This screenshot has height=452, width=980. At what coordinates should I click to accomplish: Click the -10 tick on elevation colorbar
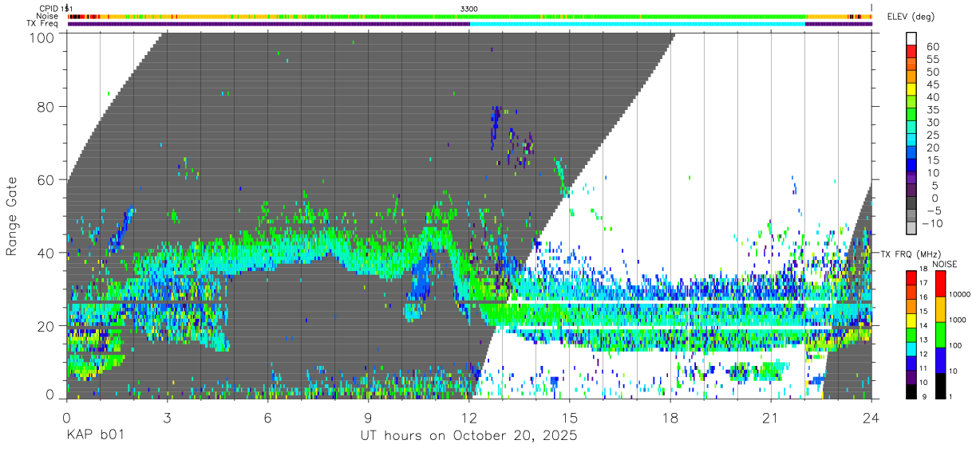[933, 222]
